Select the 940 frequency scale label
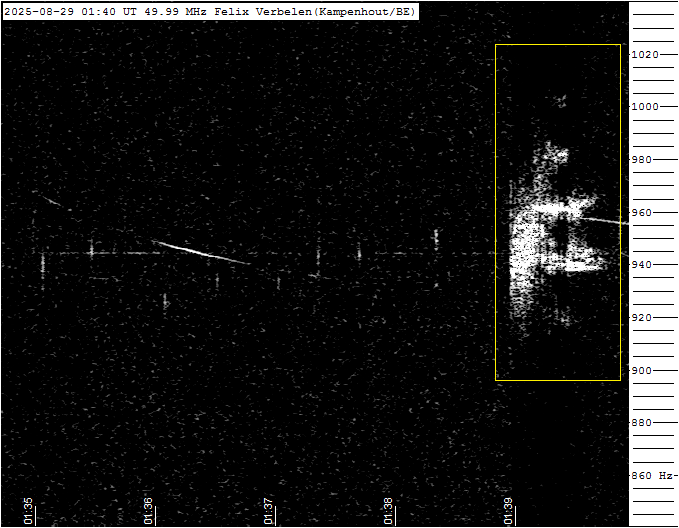 tap(642, 265)
